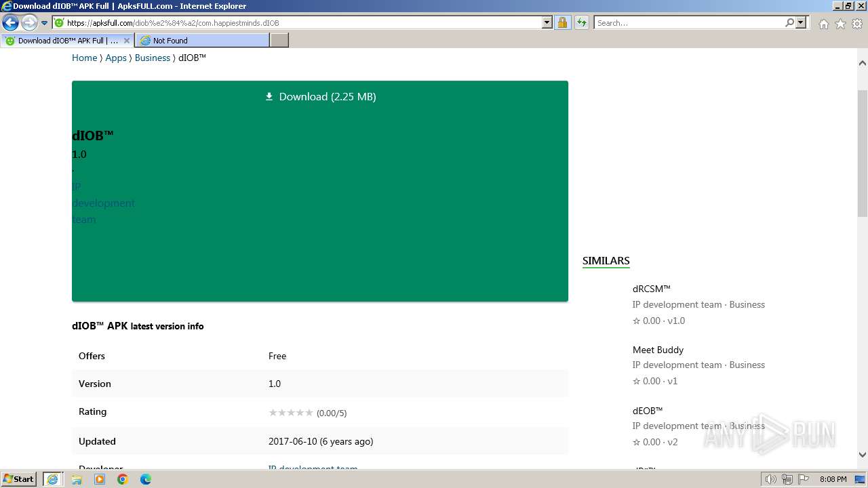Image resolution: width=868 pixels, height=488 pixels.
Task: Click the Home icon
Action: pos(823,24)
